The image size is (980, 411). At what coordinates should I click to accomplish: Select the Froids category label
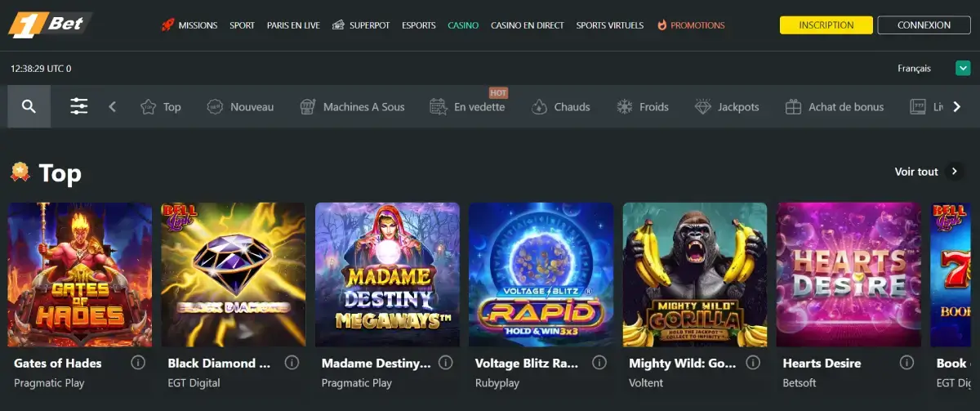coord(654,107)
